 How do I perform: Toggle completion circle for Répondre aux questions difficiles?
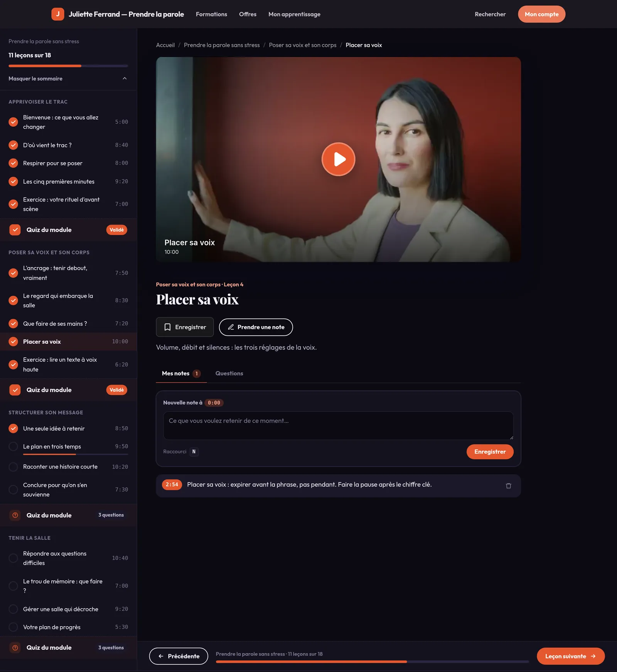pyautogui.click(x=13, y=558)
